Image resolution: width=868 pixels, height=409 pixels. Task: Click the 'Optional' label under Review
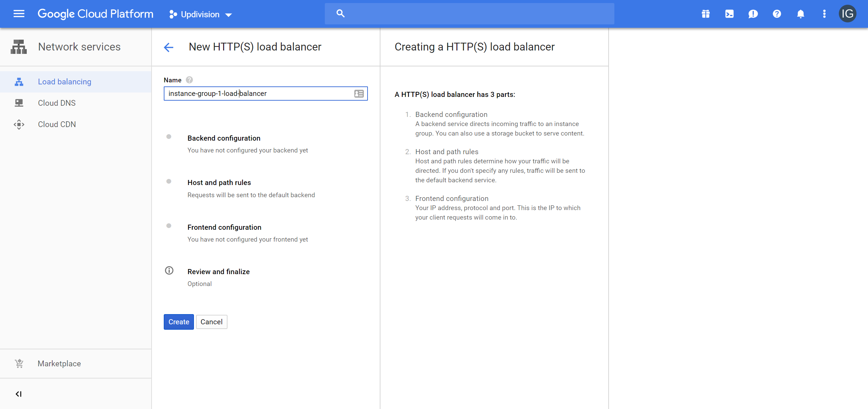click(199, 284)
